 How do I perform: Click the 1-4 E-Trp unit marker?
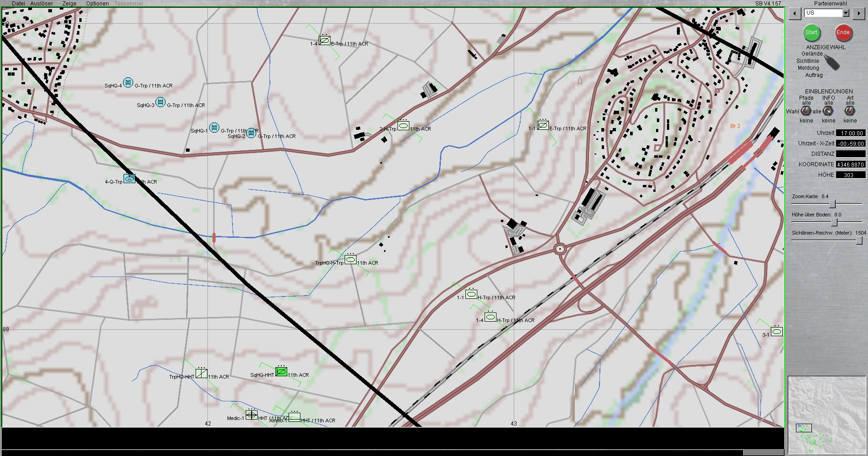[x=325, y=41]
